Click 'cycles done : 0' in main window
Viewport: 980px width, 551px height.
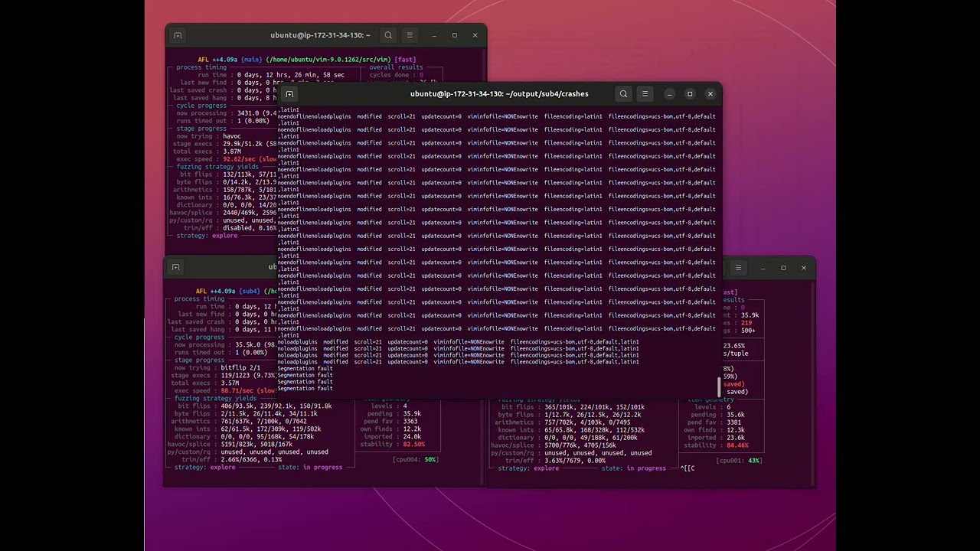coord(397,75)
